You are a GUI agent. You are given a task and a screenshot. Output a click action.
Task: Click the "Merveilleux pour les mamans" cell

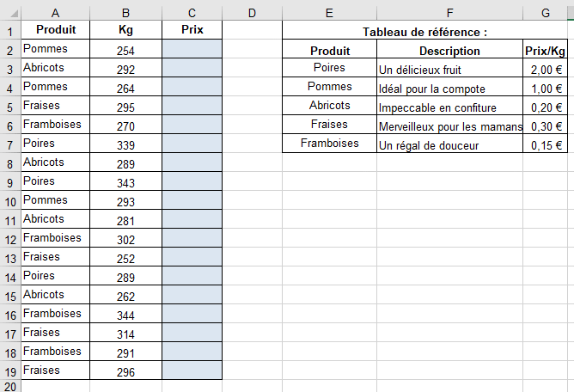coord(449,126)
